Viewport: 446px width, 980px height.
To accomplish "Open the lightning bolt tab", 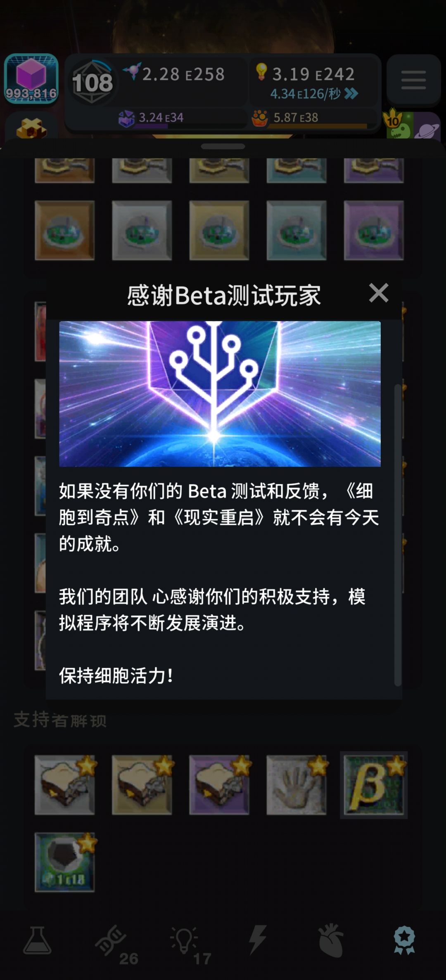I will [258, 940].
